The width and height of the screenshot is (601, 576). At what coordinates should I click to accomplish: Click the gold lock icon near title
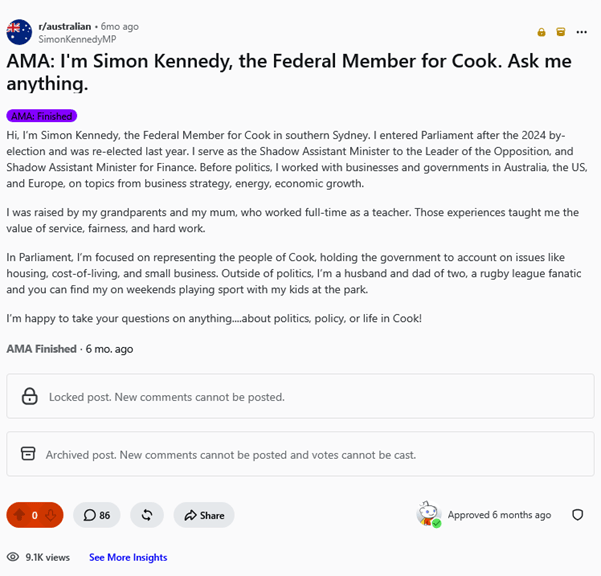coord(541,32)
